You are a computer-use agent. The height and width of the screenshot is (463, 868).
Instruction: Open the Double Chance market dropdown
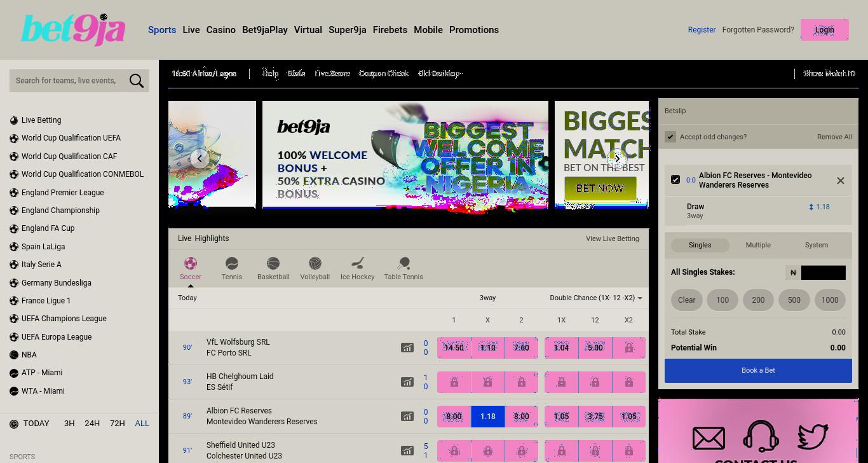coord(596,298)
